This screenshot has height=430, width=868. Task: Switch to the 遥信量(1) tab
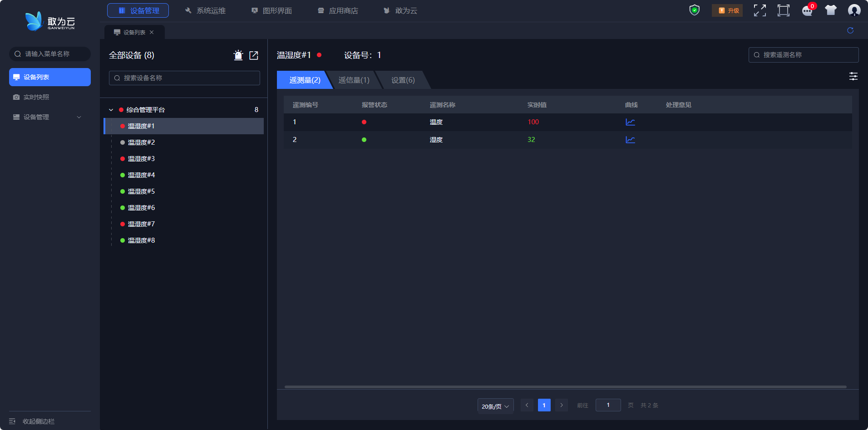point(354,80)
